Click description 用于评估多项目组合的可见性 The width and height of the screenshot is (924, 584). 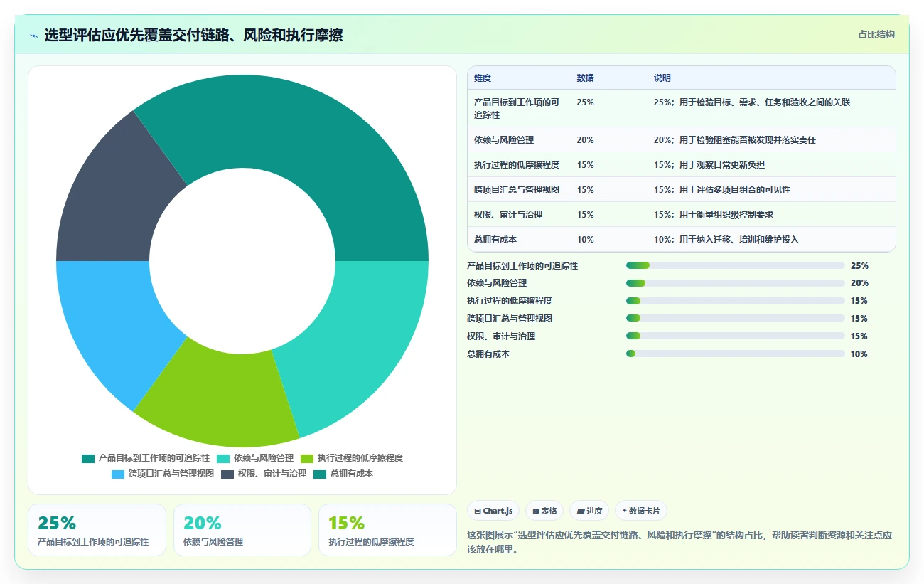click(x=735, y=190)
